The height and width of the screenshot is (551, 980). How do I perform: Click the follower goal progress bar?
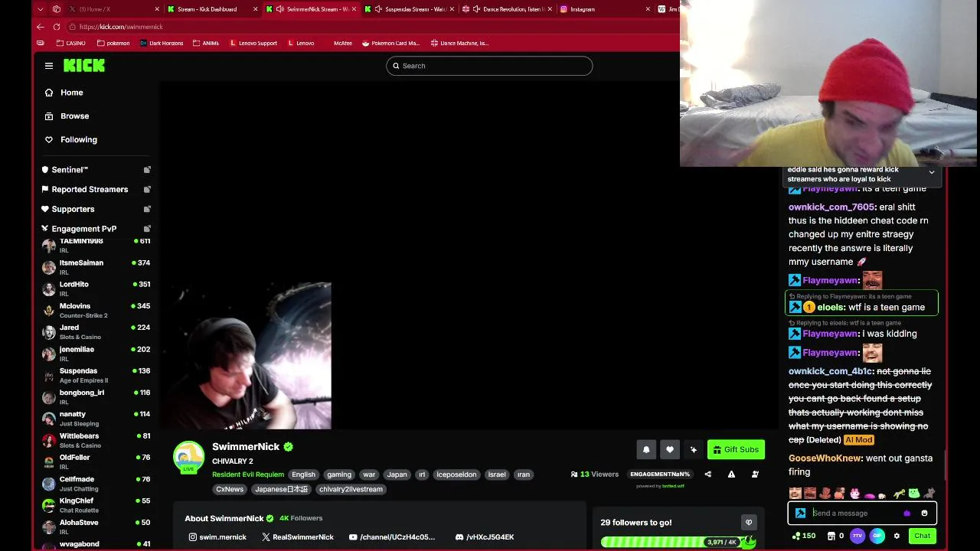(678, 542)
